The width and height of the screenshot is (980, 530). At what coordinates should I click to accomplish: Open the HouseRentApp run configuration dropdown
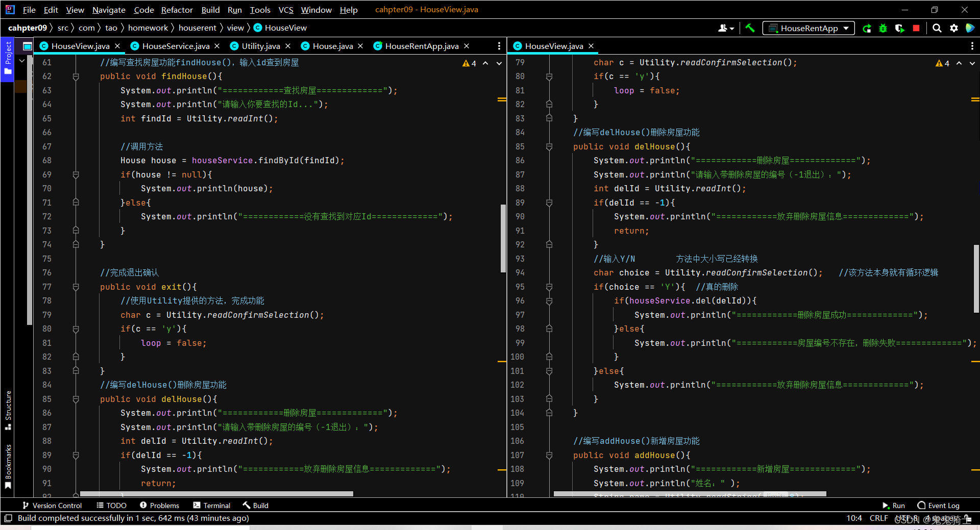pyautogui.click(x=808, y=29)
